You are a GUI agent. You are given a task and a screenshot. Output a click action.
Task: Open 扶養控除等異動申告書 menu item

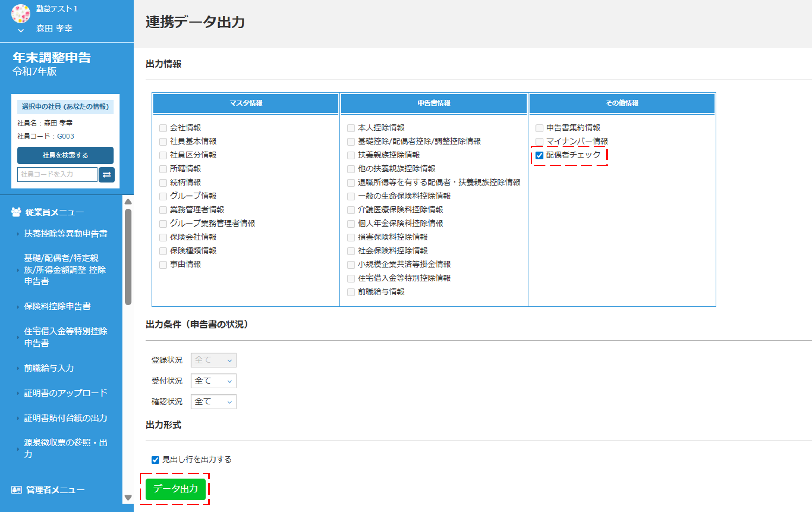point(65,233)
